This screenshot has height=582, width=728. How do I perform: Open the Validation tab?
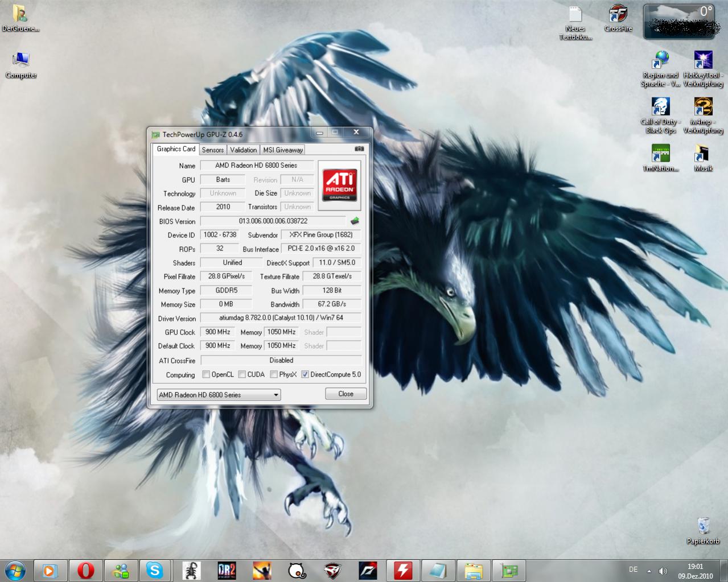click(x=244, y=150)
